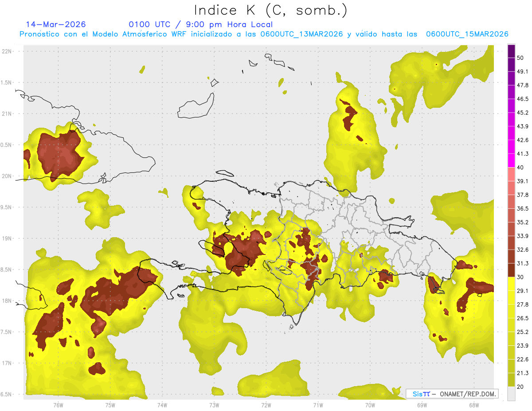This screenshot has height=411, width=532.
Task: Click the '18N' latitude label
Action: click(x=7, y=301)
